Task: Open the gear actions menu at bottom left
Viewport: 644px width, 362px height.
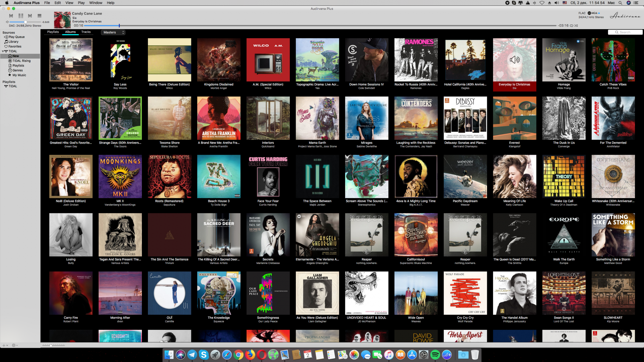Action: 15,345
